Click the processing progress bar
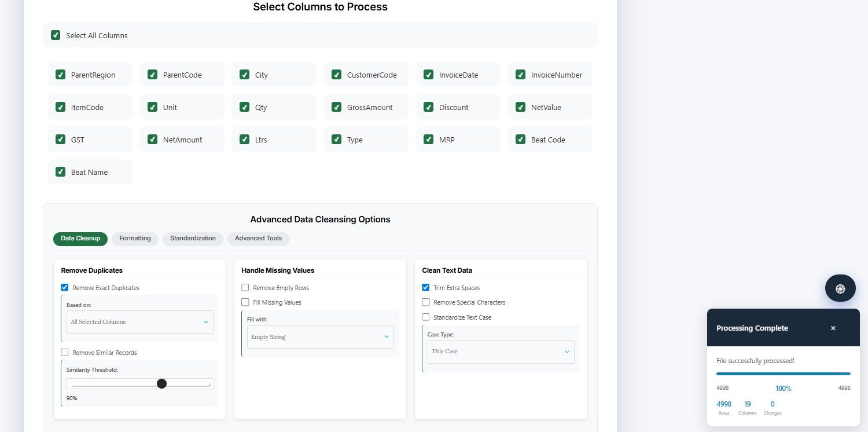 click(783, 374)
